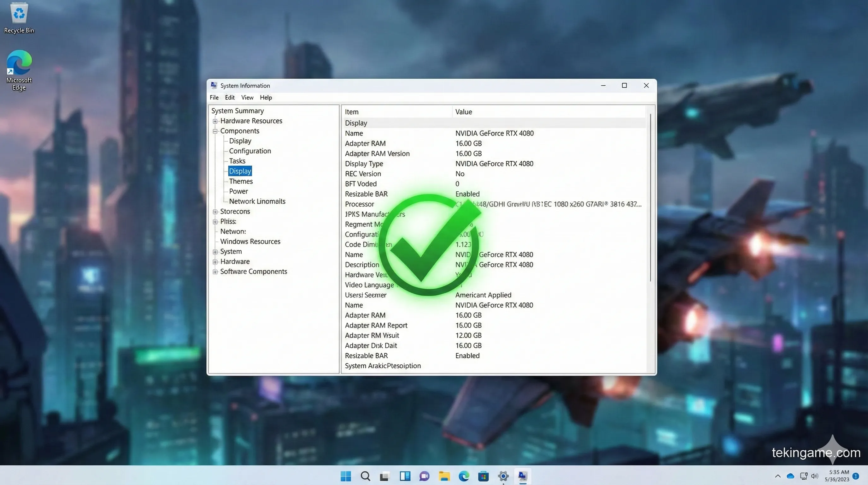Expand the Storecons tree node
This screenshot has width=868, height=485.
(215, 212)
